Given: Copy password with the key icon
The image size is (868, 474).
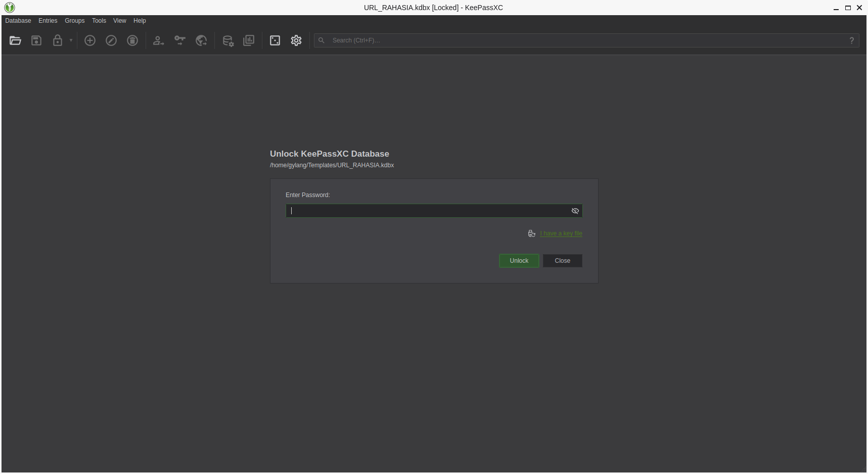Looking at the screenshot, I should [x=180, y=40].
